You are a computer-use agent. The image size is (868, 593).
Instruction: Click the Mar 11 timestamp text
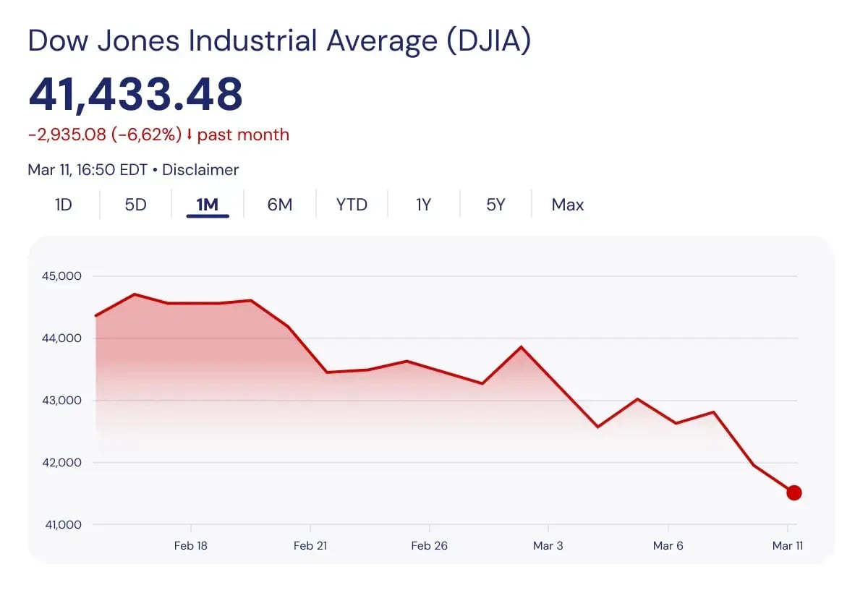[x=87, y=170]
